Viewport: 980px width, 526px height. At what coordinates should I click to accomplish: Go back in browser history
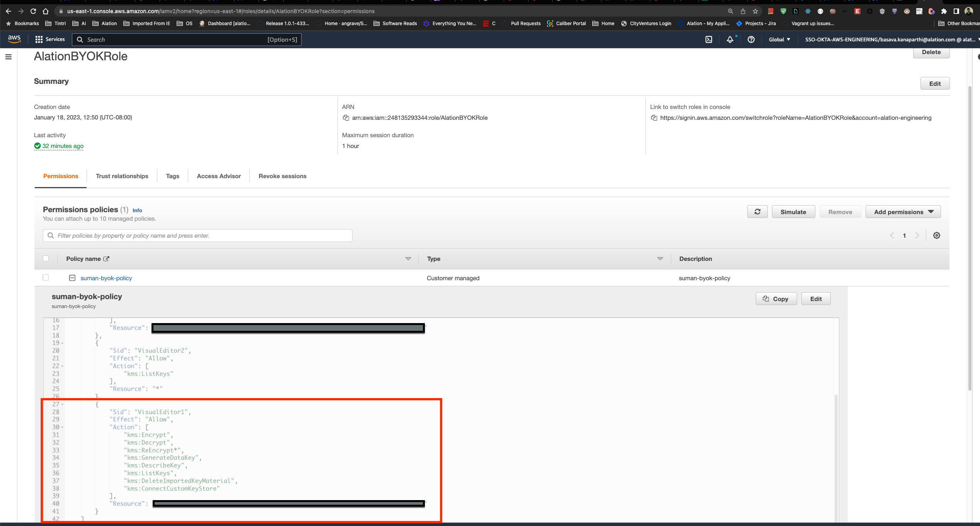click(x=9, y=11)
